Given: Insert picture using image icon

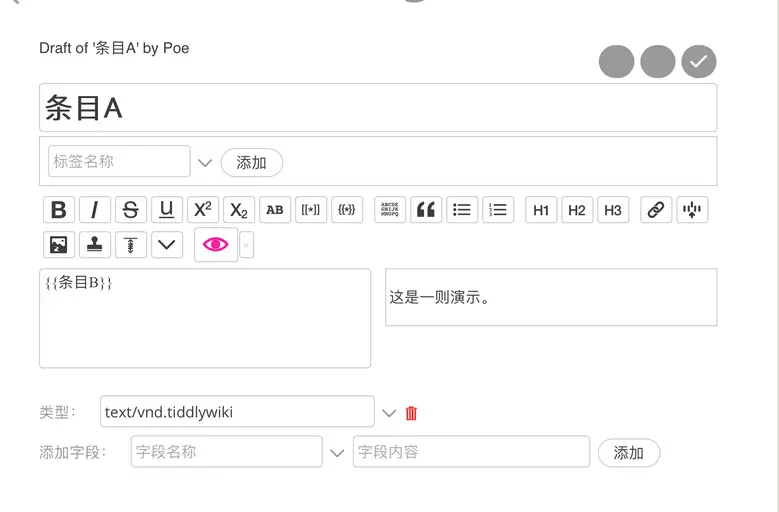Looking at the screenshot, I should pyautogui.click(x=59, y=244).
